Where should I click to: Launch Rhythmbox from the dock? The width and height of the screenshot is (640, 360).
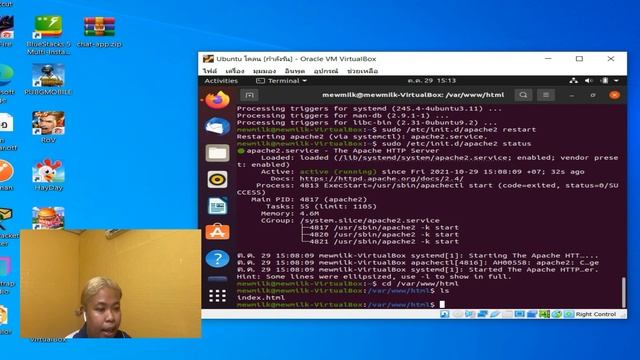(x=217, y=180)
